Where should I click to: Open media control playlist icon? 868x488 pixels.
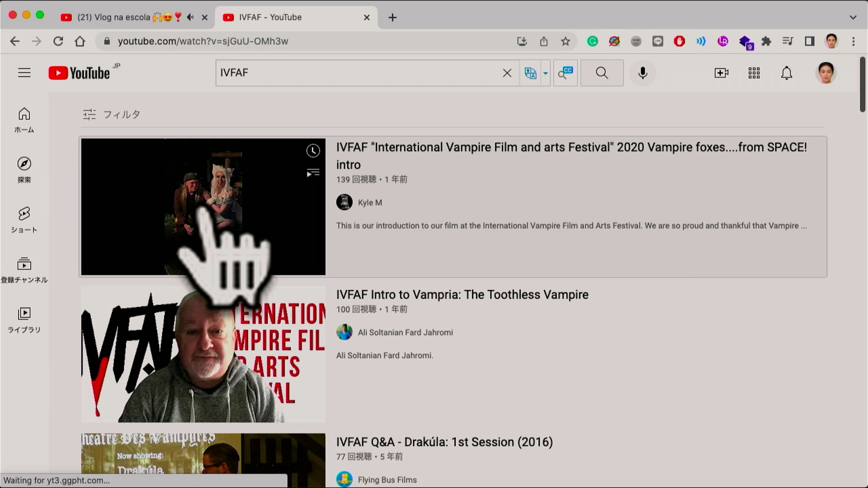pyautogui.click(x=788, y=41)
